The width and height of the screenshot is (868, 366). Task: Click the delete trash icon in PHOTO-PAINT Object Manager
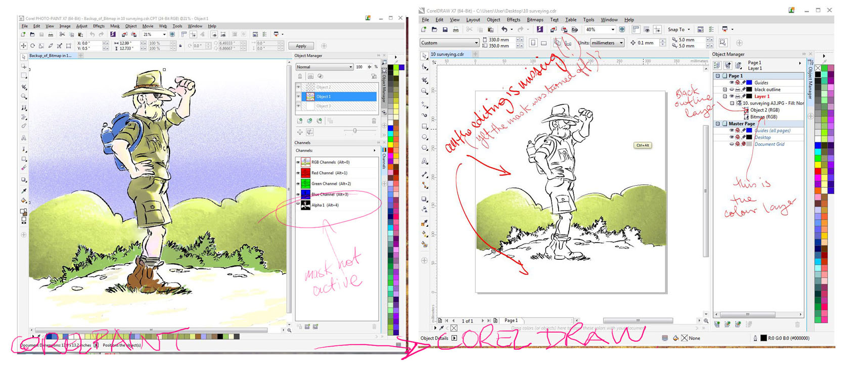pyautogui.click(x=374, y=121)
